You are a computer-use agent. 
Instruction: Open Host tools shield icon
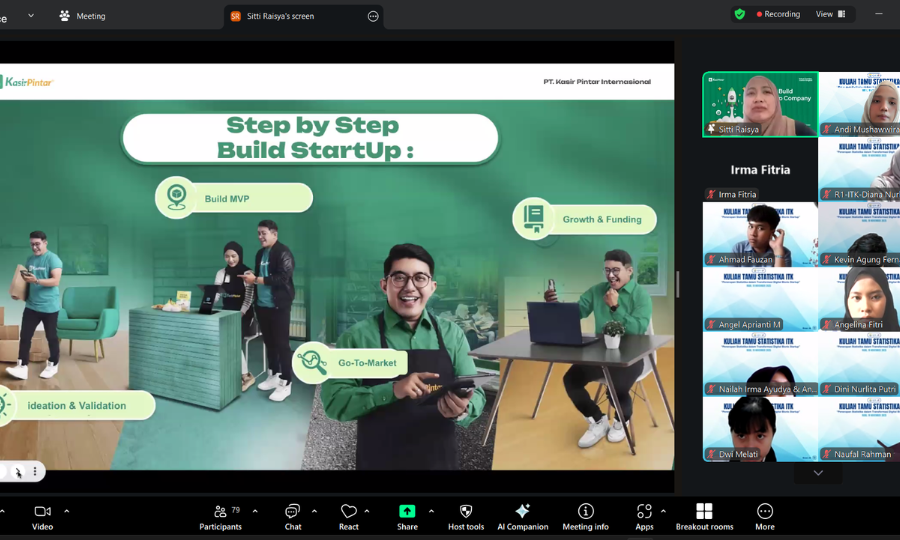(466, 517)
